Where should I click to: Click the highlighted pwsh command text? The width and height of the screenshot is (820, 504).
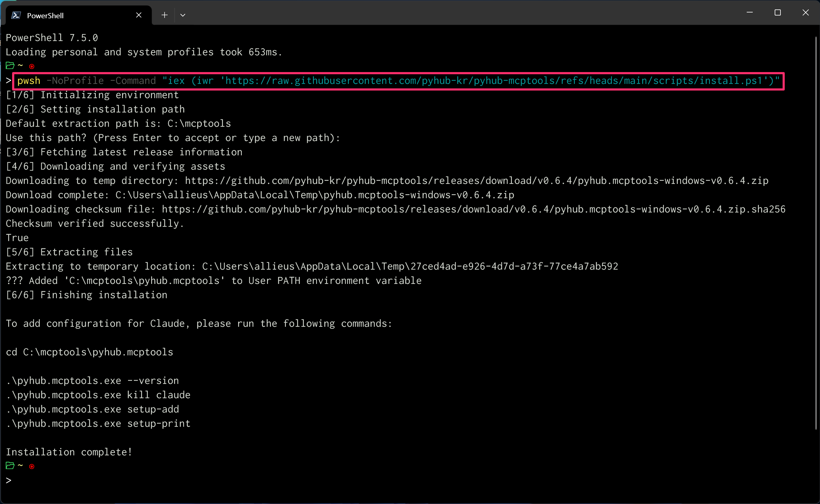pyautogui.click(x=29, y=81)
